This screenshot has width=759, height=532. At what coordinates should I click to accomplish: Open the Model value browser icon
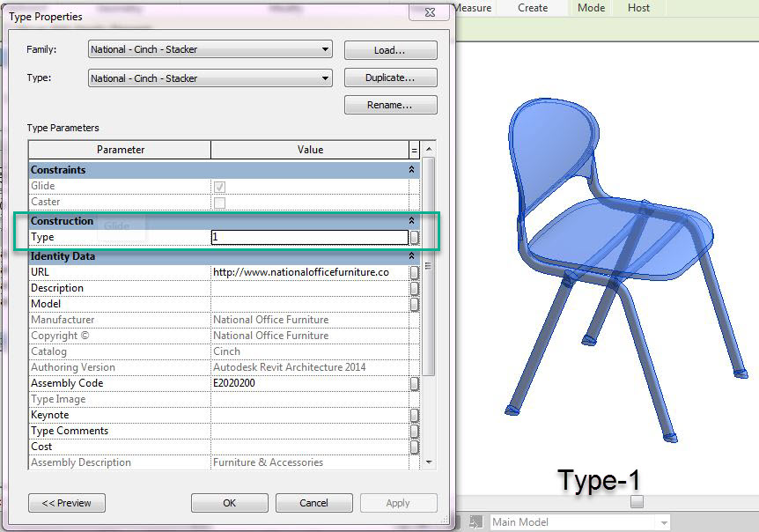click(x=414, y=303)
